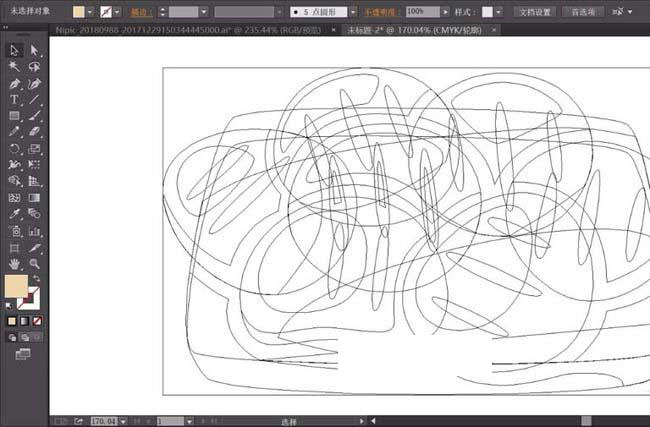
Task: Click the horizontal scrollbar thumb
Action: (x=586, y=421)
